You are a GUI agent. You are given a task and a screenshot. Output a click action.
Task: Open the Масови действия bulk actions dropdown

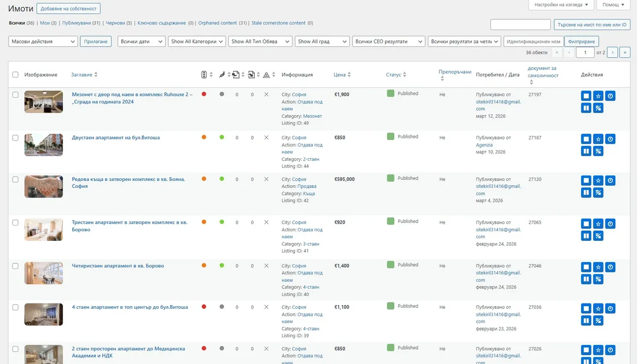(x=43, y=41)
